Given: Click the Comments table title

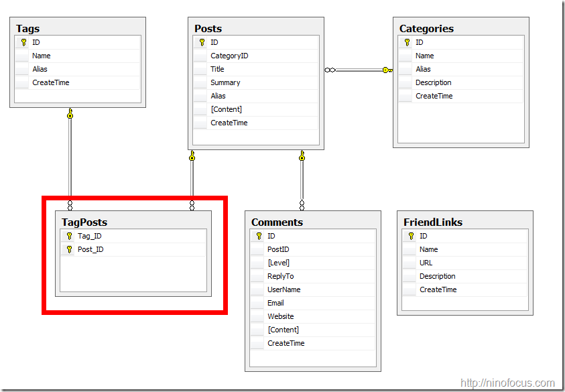Looking at the screenshot, I should 277,222.
